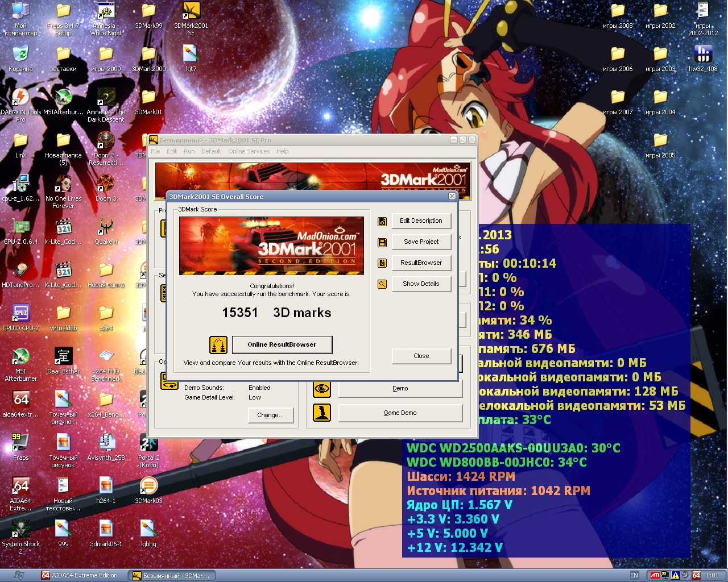Open the Default menu in 3DMark2001
Screen dimensions: 728x582
pos(211,151)
